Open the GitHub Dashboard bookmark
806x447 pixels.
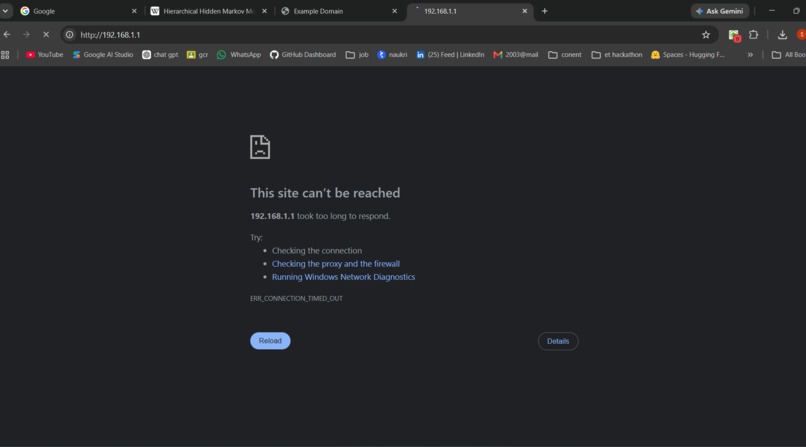303,54
